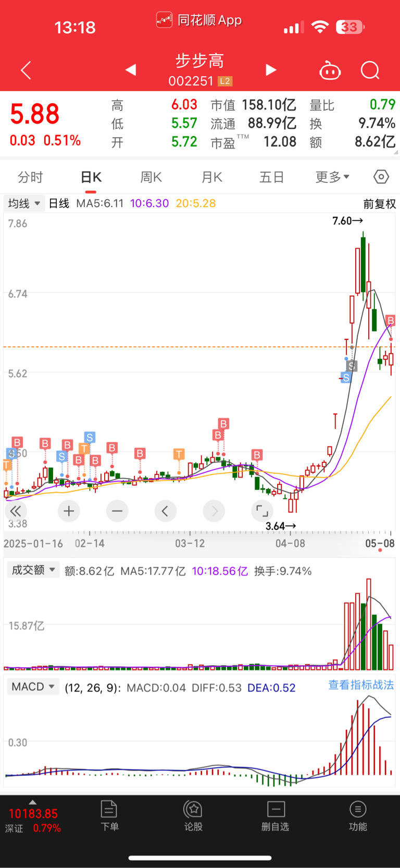
Task: Tap the B marker above the latest candle
Action: click(x=391, y=320)
